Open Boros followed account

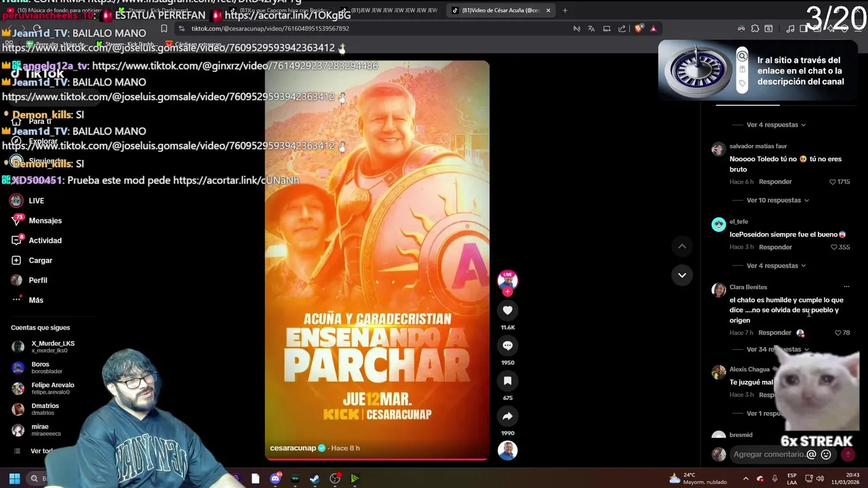click(x=37, y=367)
